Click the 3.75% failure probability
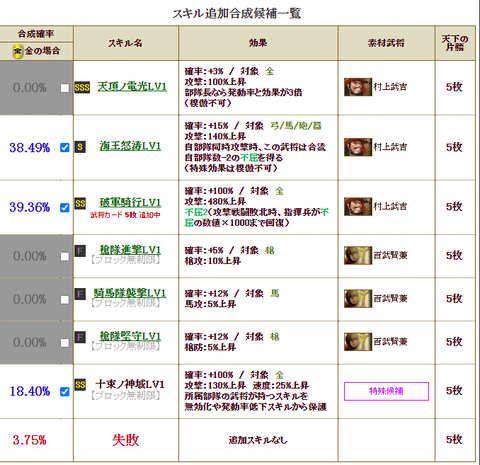Viewport: 480px width, 465px height. [x=29, y=440]
